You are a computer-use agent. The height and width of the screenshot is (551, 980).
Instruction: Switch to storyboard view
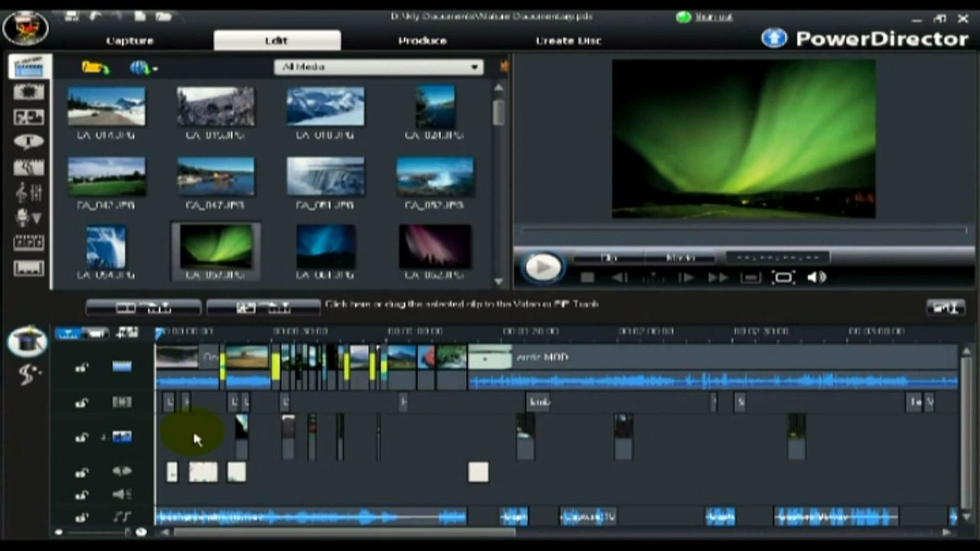96,333
